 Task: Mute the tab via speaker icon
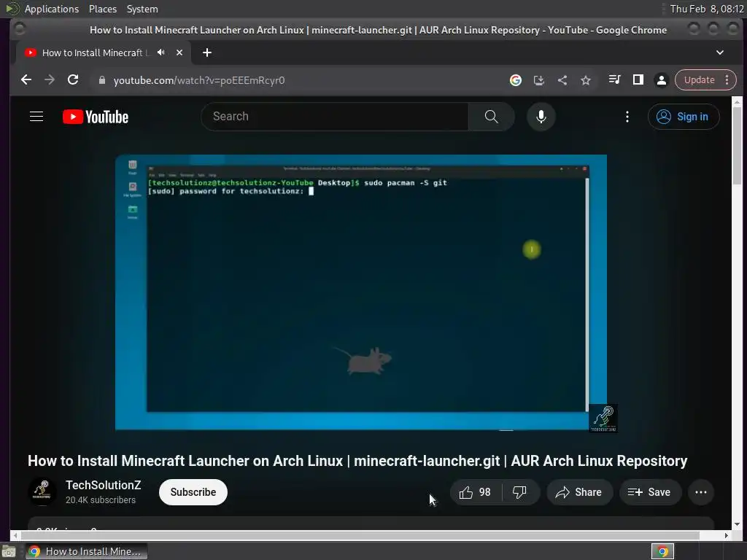161,52
